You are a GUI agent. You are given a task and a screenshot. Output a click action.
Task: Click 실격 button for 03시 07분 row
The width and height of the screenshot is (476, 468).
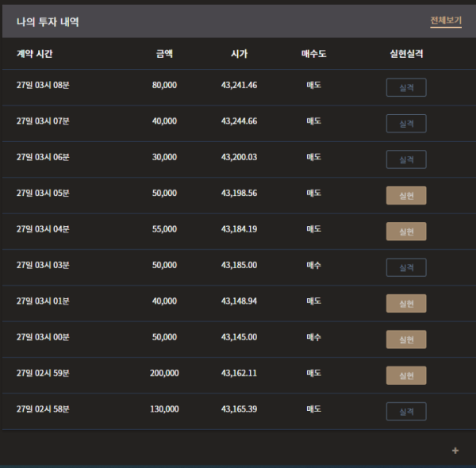pyautogui.click(x=406, y=124)
